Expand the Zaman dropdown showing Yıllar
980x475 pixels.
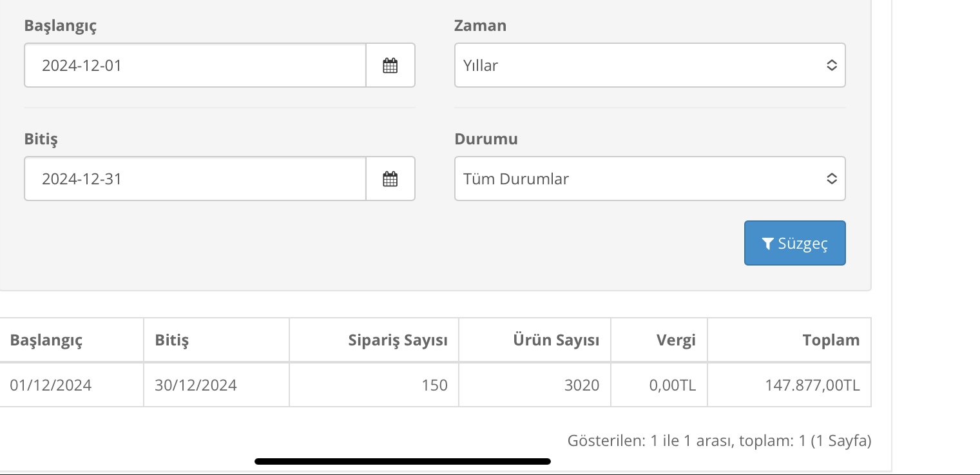point(649,65)
